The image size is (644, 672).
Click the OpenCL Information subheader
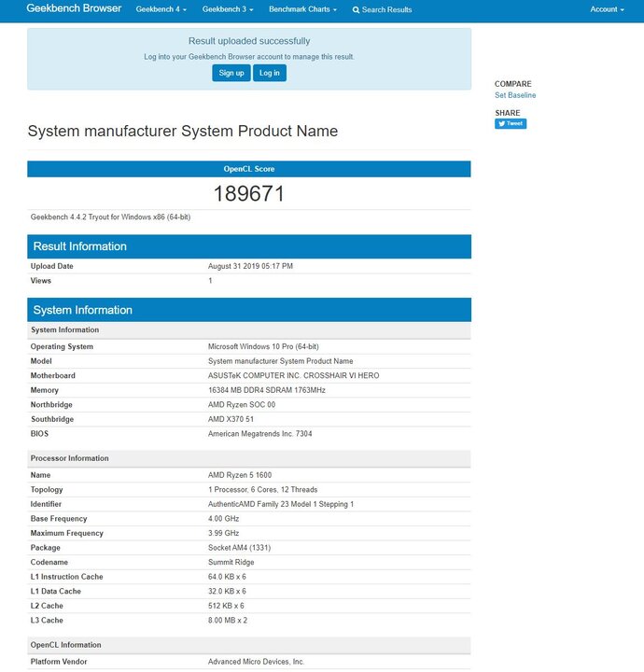(249, 646)
